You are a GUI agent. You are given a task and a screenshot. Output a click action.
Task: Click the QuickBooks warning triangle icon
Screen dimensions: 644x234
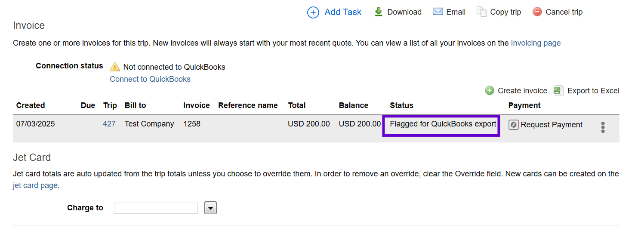coord(115,67)
